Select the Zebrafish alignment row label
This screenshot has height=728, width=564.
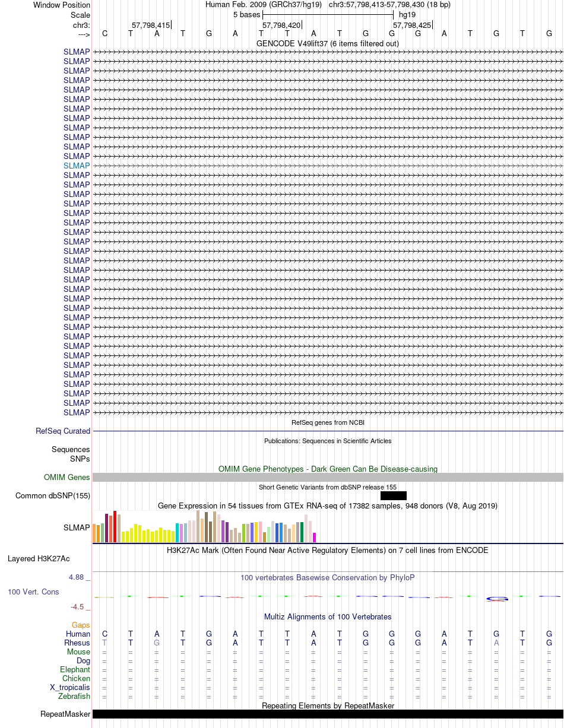pos(75,697)
